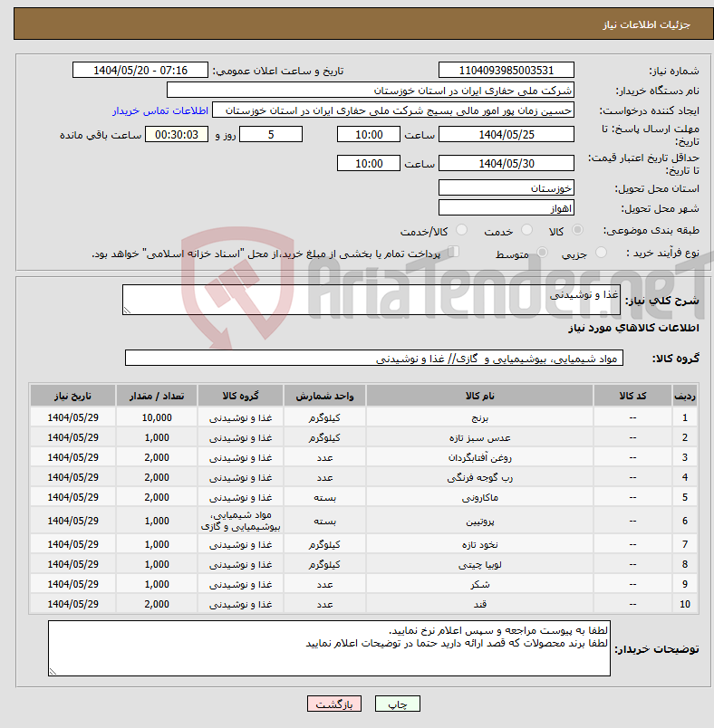Click the need number field 1104093985003531
The height and width of the screenshot is (728, 714).
[x=507, y=70]
